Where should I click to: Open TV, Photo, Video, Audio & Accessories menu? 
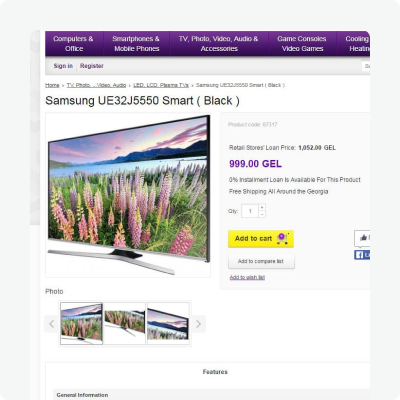[x=219, y=44]
